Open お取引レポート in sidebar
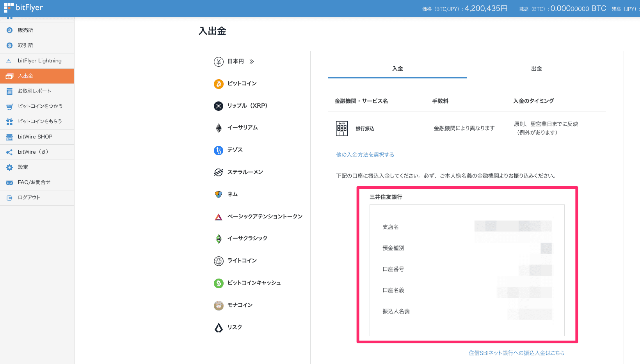Image resolution: width=640 pixels, height=364 pixels. point(37,91)
